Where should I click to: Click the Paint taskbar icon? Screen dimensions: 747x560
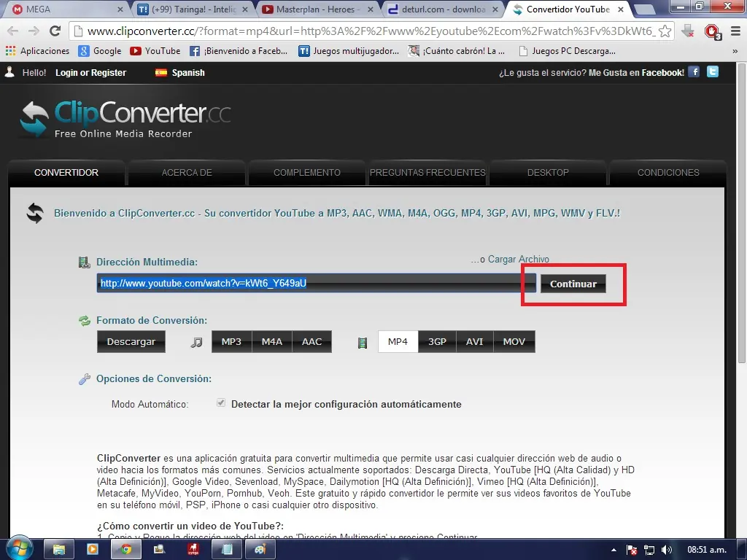point(260,550)
